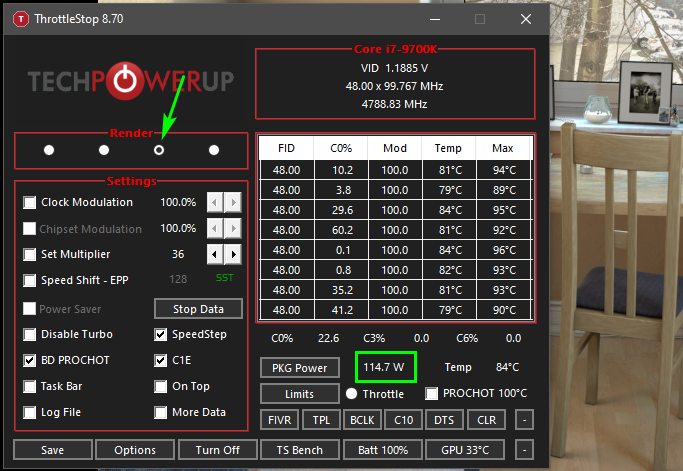Click the Batt 100% button
Viewport: 683px width, 471px height.
click(383, 450)
